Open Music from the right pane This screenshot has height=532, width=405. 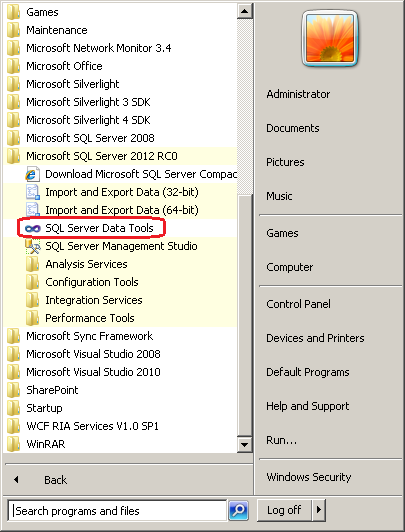click(279, 196)
